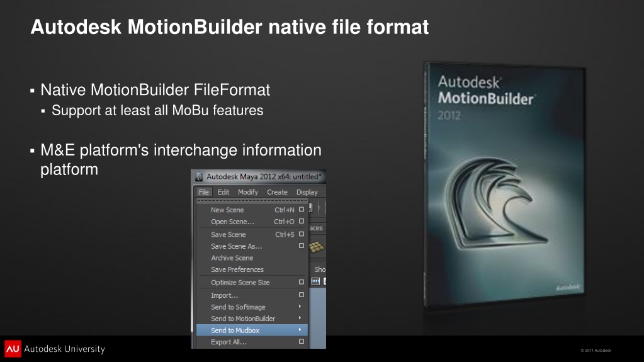The height and width of the screenshot is (362, 644).
Task: Click the 'Support at least all MoBu features' bullet
Action: point(157,111)
